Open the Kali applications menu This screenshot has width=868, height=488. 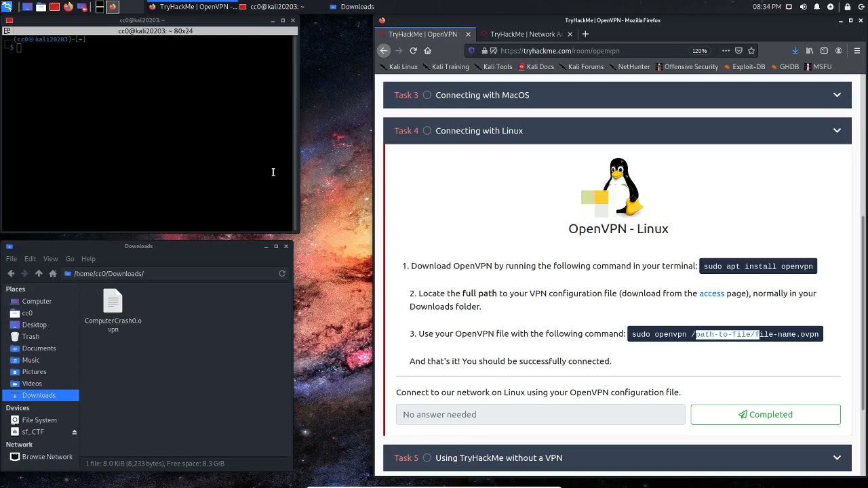tap(6, 7)
